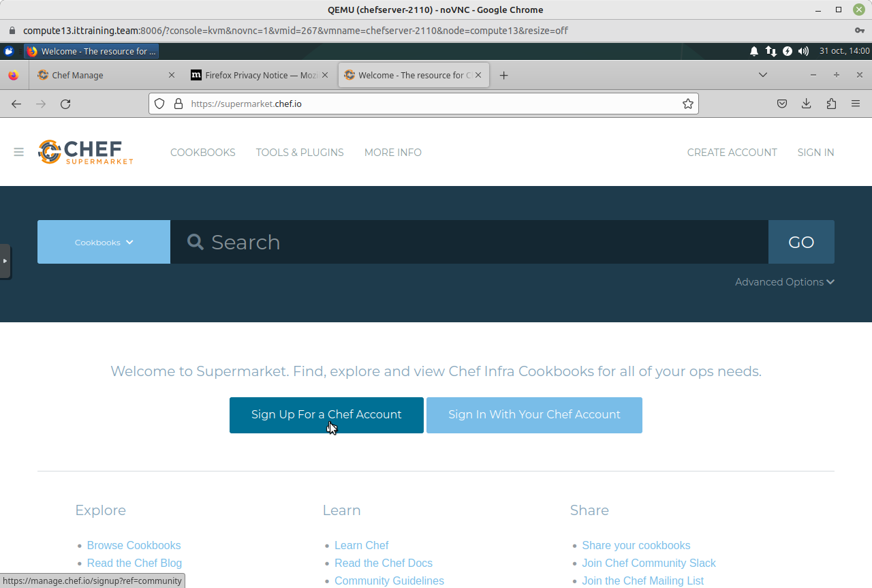Reload the page with Firefox refresh button

(x=65, y=104)
